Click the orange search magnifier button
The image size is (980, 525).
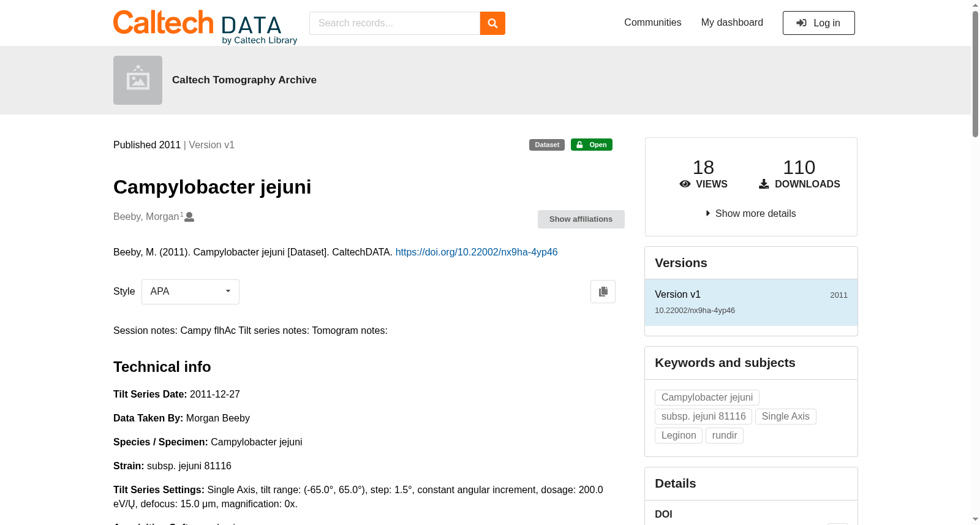click(x=492, y=23)
